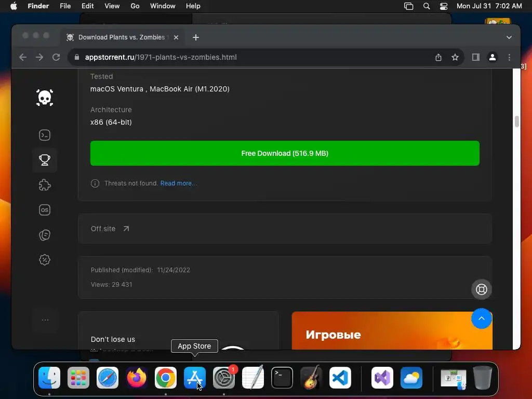Open the puzzle piece plugins icon in the sidebar
Viewport: 532px width, 399px height.
tap(45, 185)
